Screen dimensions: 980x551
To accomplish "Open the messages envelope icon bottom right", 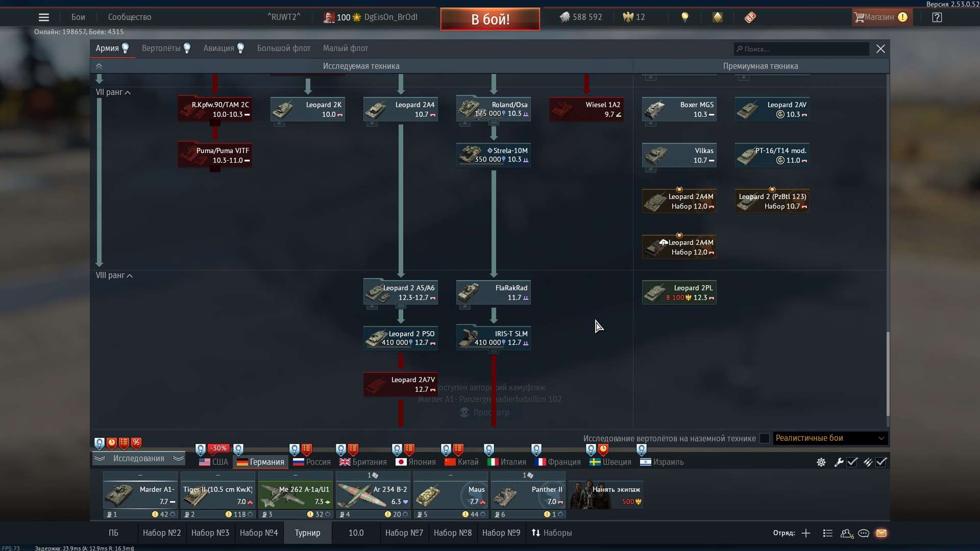I will click(882, 533).
